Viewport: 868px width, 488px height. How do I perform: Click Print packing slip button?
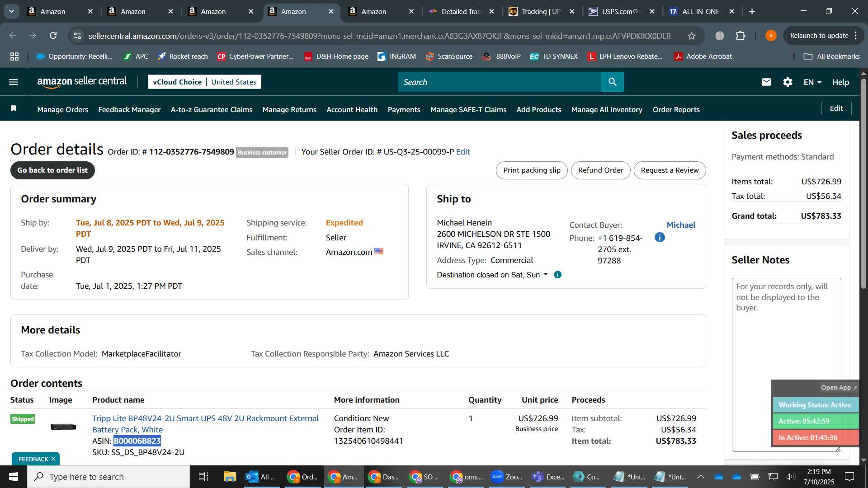click(532, 170)
